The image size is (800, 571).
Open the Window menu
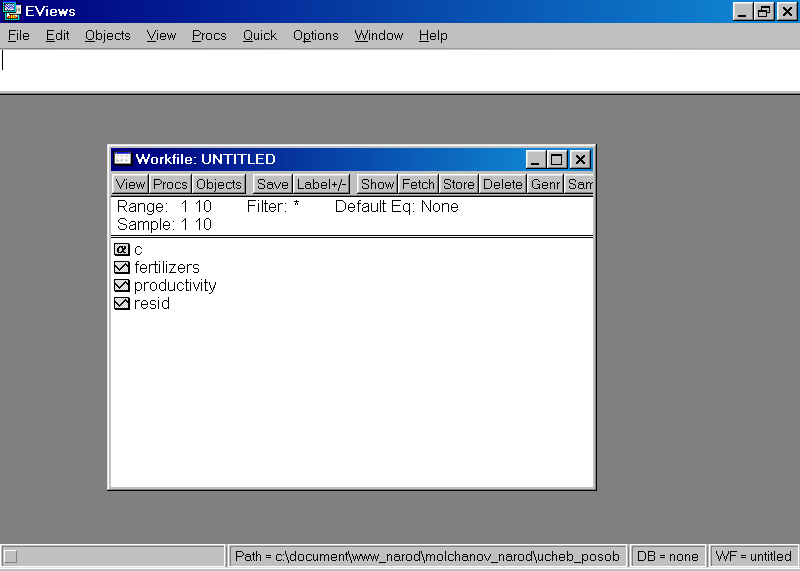pos(379,35)
